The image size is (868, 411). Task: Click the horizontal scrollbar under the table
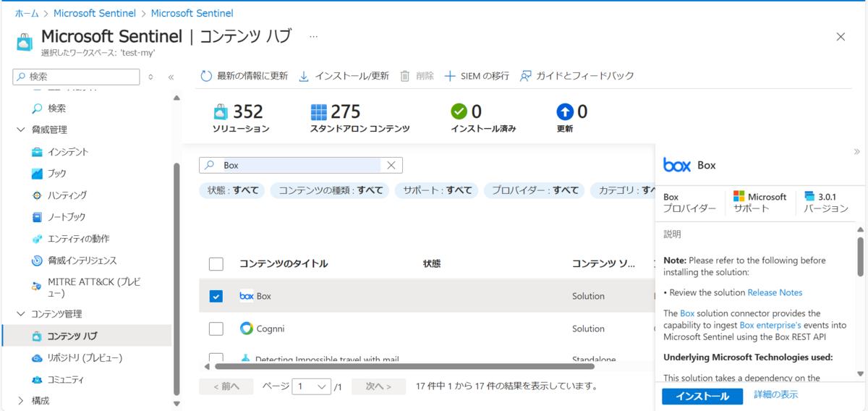[404, 367]
